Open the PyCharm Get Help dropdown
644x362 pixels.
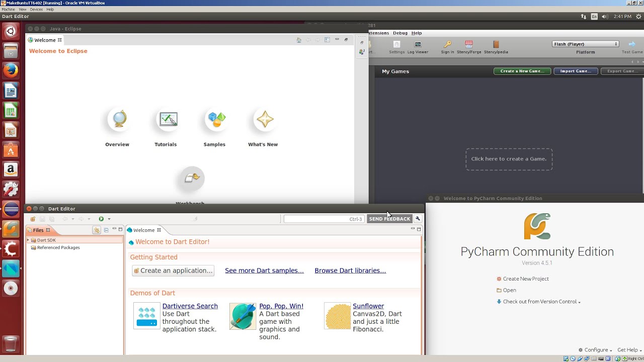629,350
